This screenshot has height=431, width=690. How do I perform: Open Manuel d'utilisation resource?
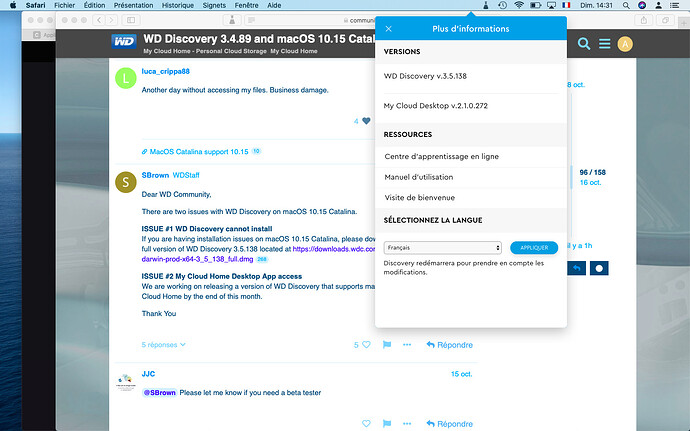(418, 177)
